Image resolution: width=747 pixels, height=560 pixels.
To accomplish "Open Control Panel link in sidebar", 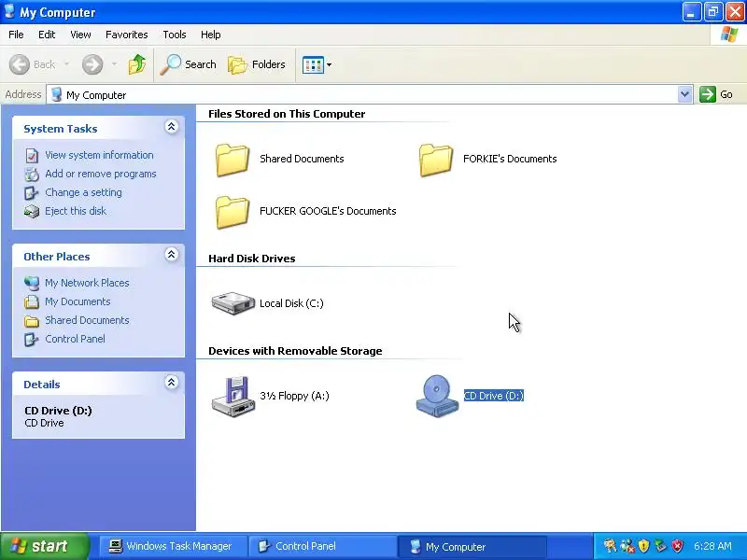I will pos(76,339).
